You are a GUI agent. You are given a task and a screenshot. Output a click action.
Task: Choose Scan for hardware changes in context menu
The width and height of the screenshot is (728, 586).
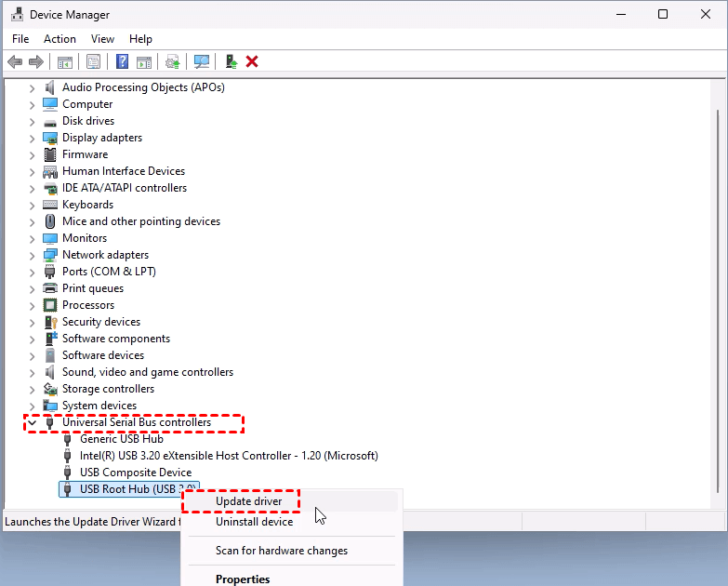click(x=292, y=551)
